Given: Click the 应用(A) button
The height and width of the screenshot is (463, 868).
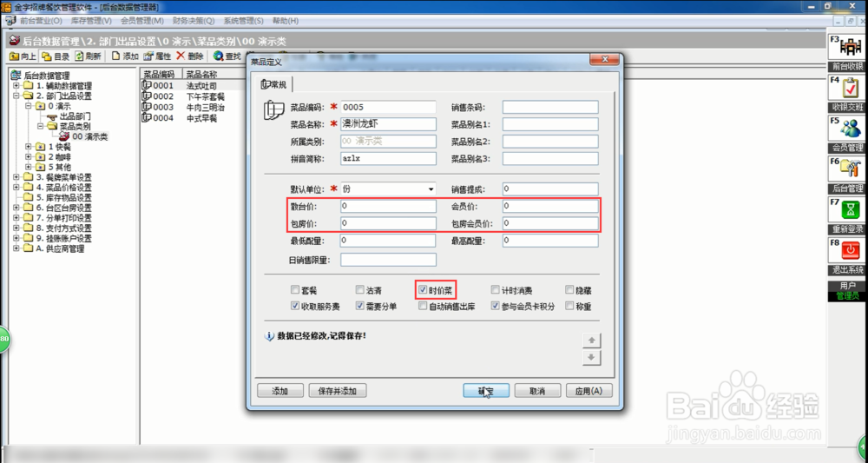Looking at the screenshot, I should click(589, 390).
